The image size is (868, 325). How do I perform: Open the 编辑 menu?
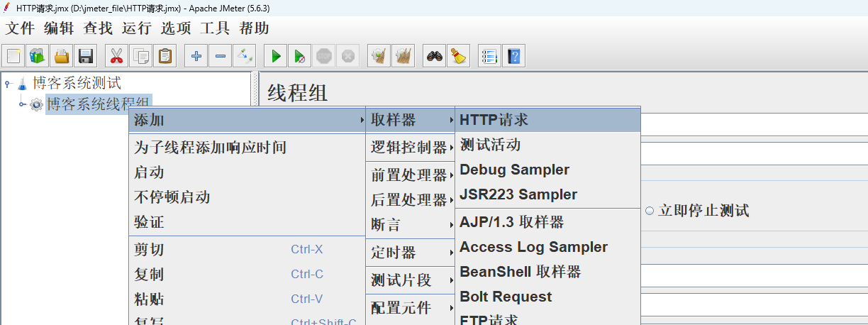click(59, 28)
